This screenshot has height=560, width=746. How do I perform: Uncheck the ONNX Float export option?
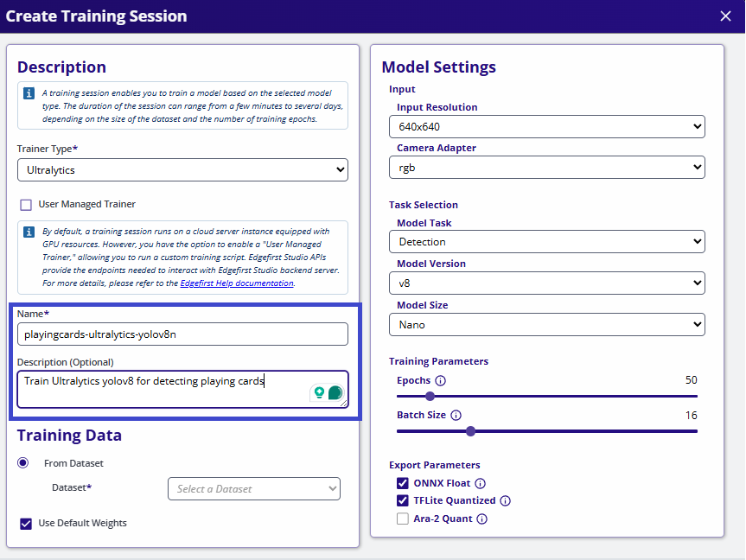point(402,484)
